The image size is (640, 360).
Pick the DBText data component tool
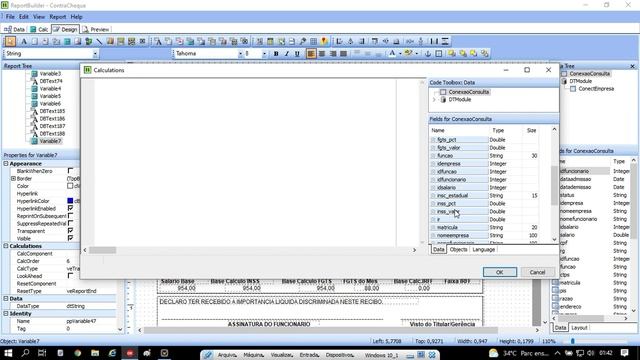pos(158,41)
